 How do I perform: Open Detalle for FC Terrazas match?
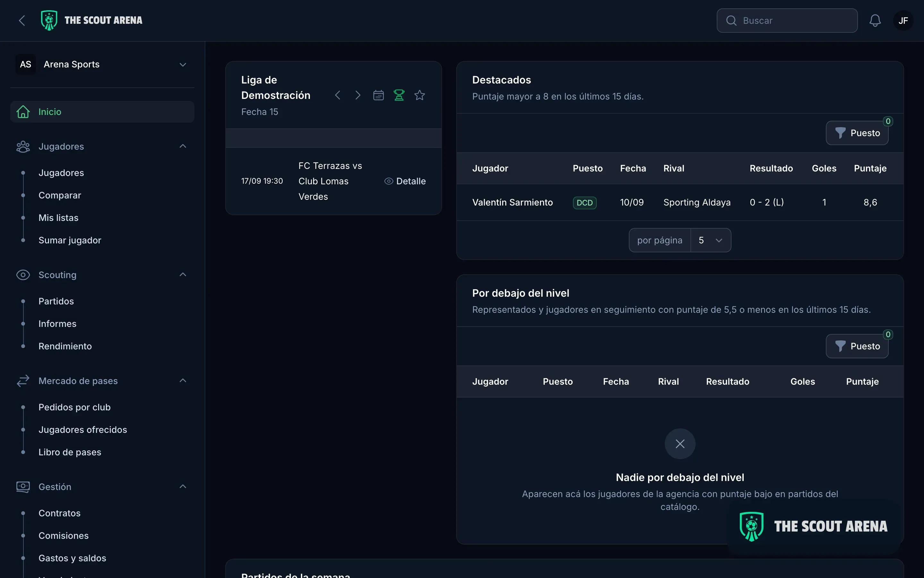pos(405,181)
